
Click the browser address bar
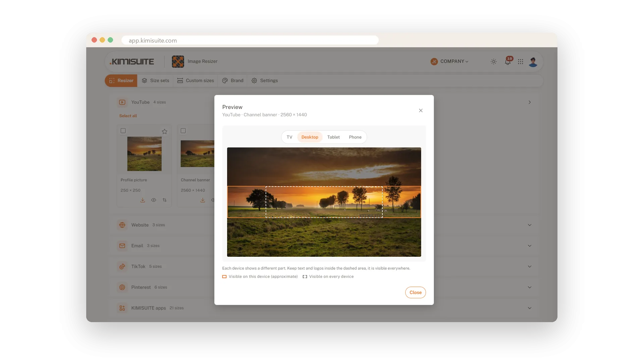[250, 40]
